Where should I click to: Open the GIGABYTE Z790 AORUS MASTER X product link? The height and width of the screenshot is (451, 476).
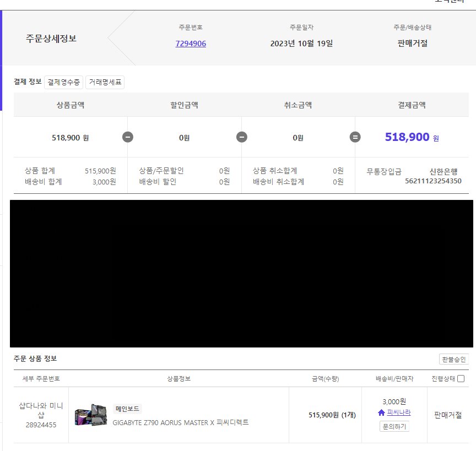pos(180,422)
